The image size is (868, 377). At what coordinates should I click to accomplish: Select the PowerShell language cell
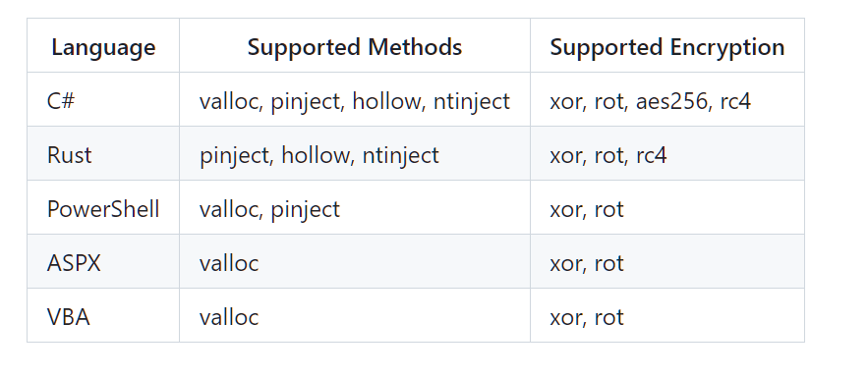click(x=103, y=207)
